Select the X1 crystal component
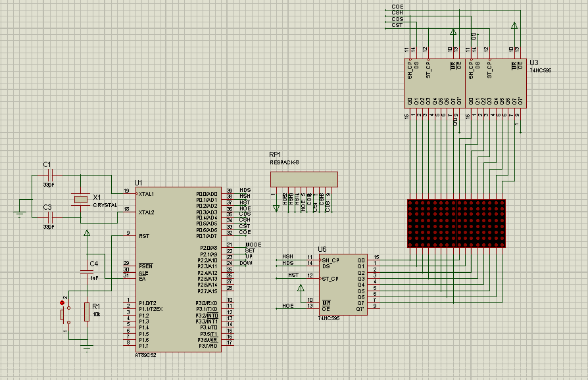 coord(80,199)
